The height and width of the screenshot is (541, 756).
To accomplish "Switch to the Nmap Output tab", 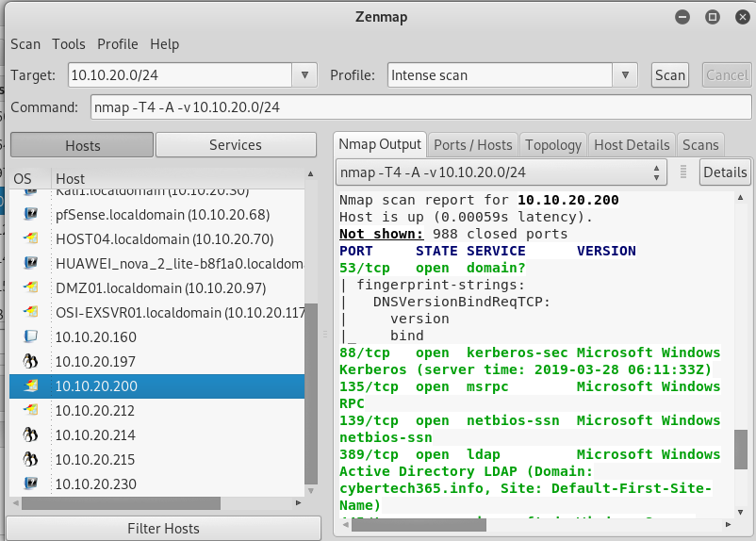I will (x=380, y=144).
